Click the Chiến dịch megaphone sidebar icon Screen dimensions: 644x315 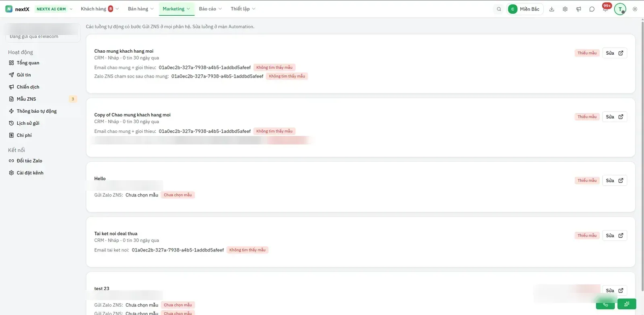coord(11,87)
